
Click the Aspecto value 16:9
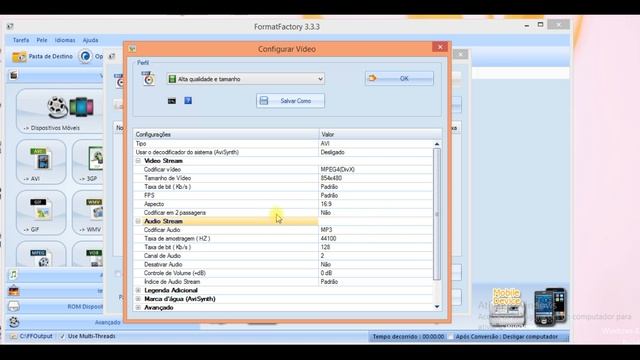(x=326, y=204)
